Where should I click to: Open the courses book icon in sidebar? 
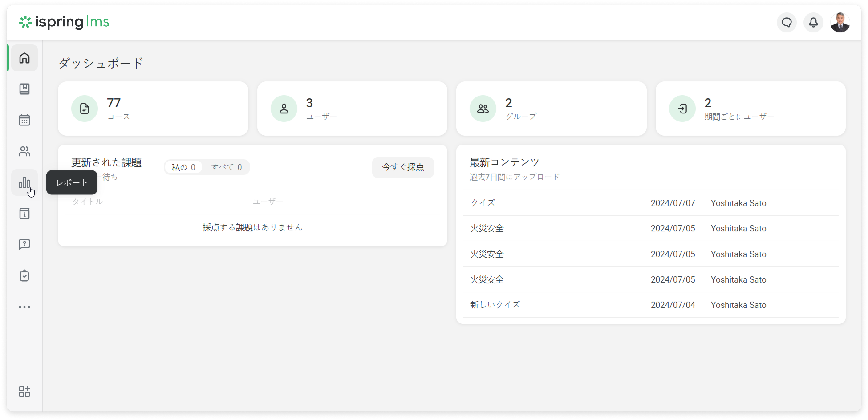coord(24,89)
